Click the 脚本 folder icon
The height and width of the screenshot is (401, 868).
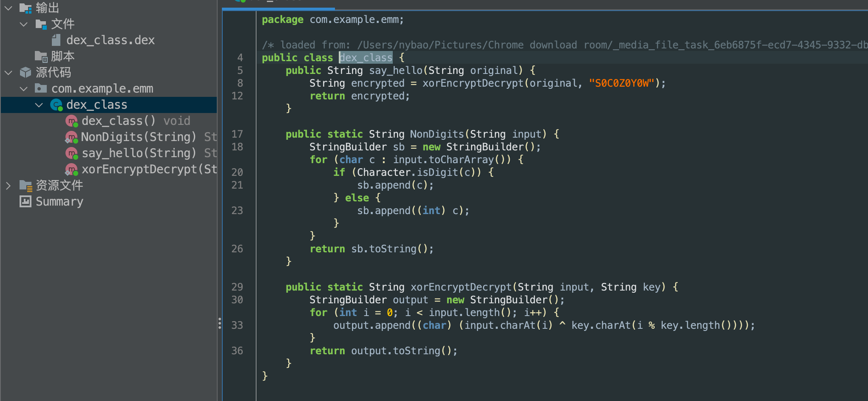(x=41, y=56)
